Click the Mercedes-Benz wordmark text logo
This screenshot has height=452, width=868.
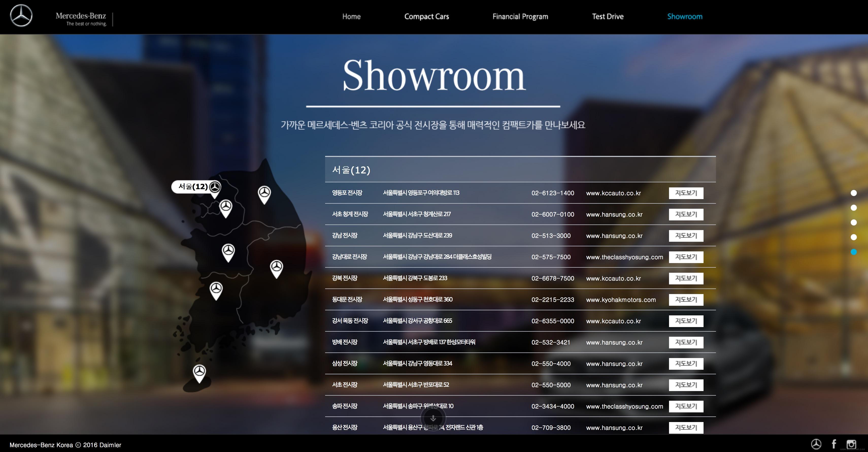pos(81,19)
